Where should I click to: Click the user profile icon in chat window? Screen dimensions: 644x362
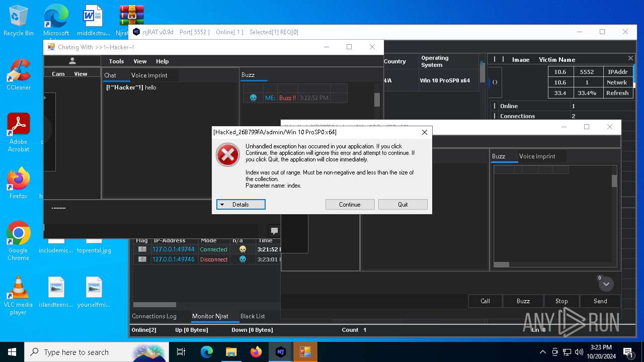pyautogui.click(x=72, y=61)
